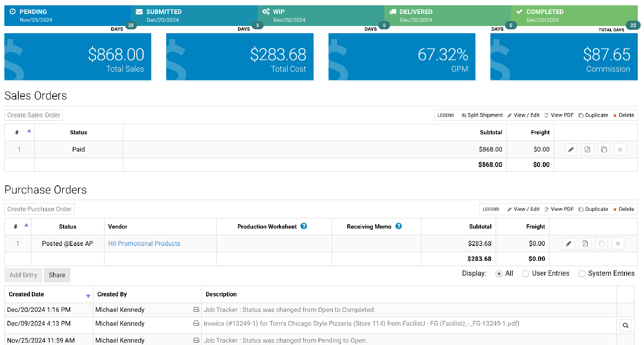Open the COMPLETED stage tab
Viewport: 644px width, 345px height.
574,16
